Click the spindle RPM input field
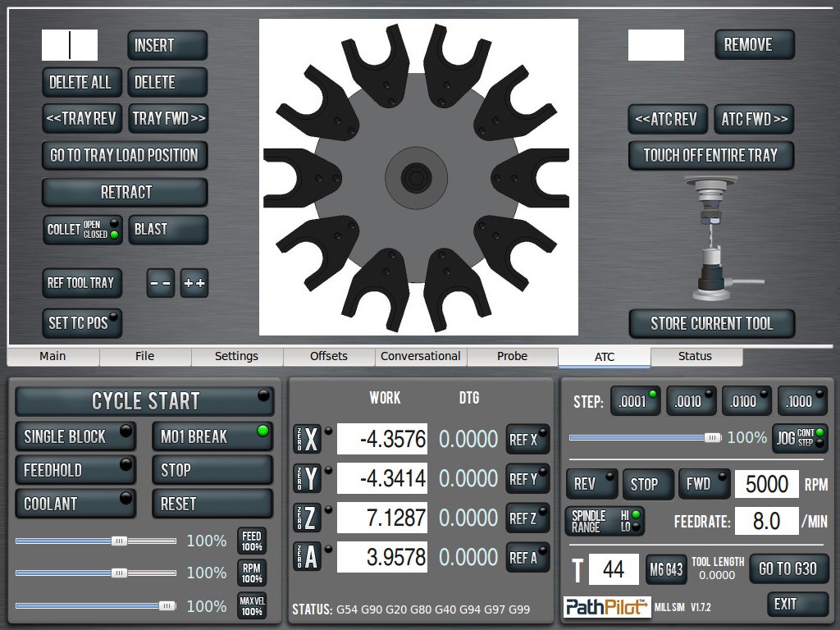Screen dimensions: 840x630 click(766, 484)
